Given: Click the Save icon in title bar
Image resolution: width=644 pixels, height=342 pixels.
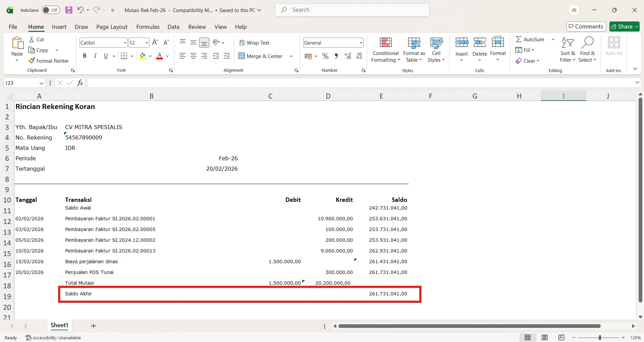Looking at the screenshot, I should [x=69, y=10].
